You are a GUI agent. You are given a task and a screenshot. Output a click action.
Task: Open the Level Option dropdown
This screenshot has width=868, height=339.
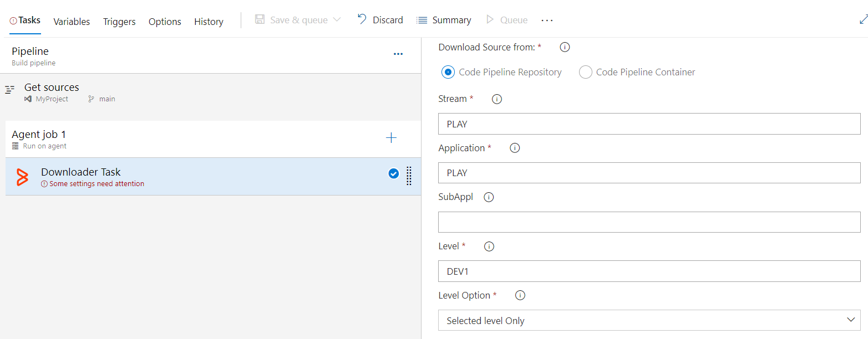click(x=649, y=320)
